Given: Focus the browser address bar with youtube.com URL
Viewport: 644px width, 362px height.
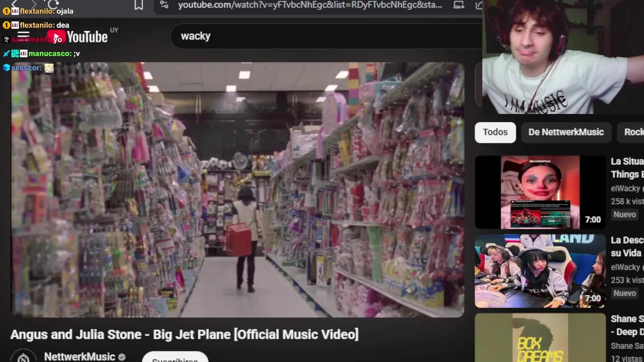Looking at the screenshot, I should pos(310,5).
